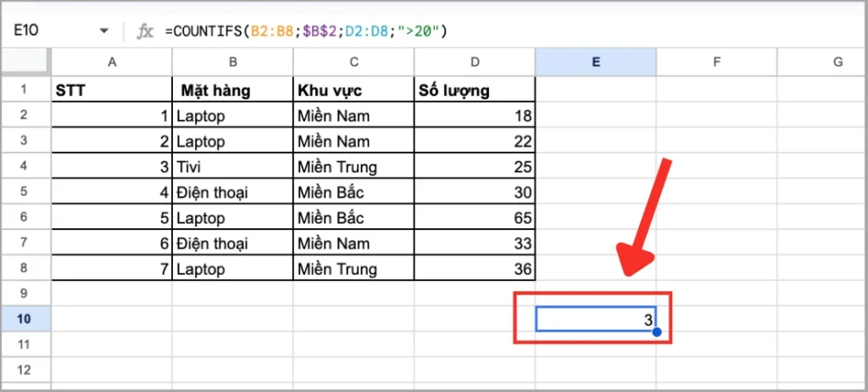This screenshot has width=868, height=392.
Task: Select Laptop cell in row 3
Action: coord(232,140)
